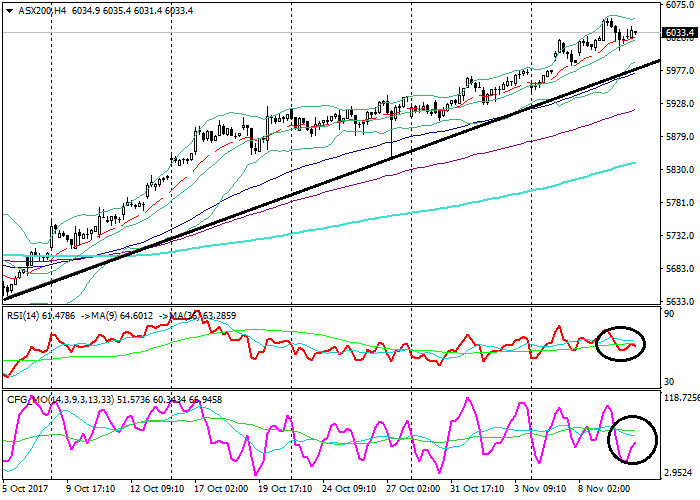Image resolution: width=700 pixels, height=500 pixels.
Task: Click the 5 Oct 2017 date label
Action: 27,490
